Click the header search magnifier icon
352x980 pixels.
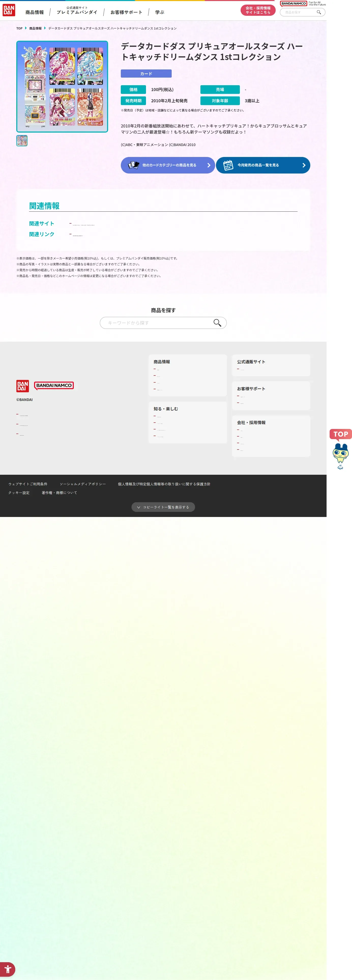319,12
